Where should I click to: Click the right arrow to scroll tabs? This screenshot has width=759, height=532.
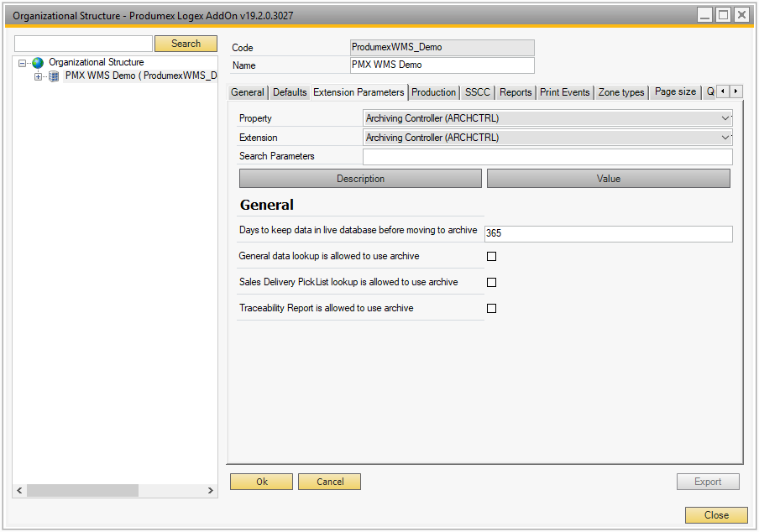737,91
